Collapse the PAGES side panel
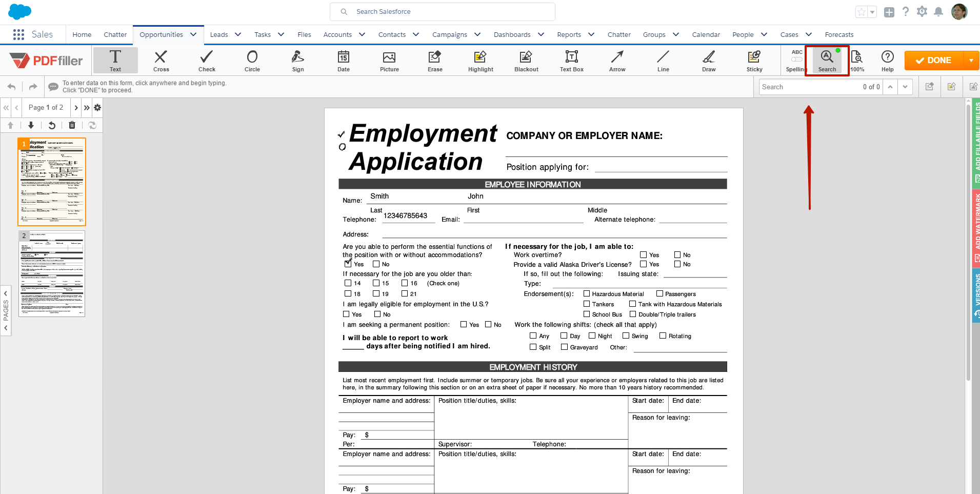 [6, 310]
